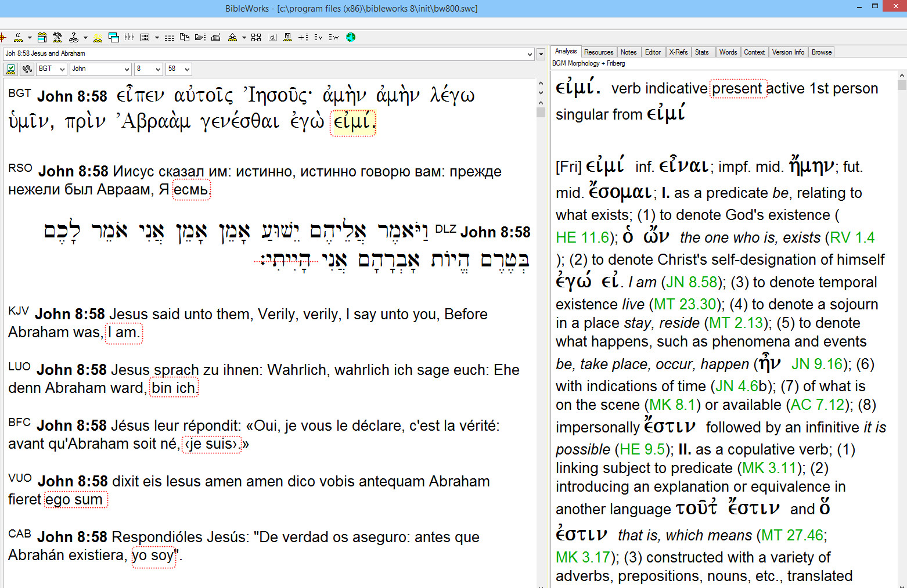Click the cascading cyan windows icon

114,38
